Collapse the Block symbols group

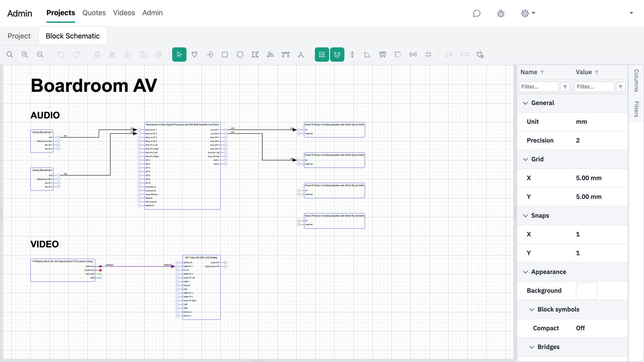click(532, 310)
